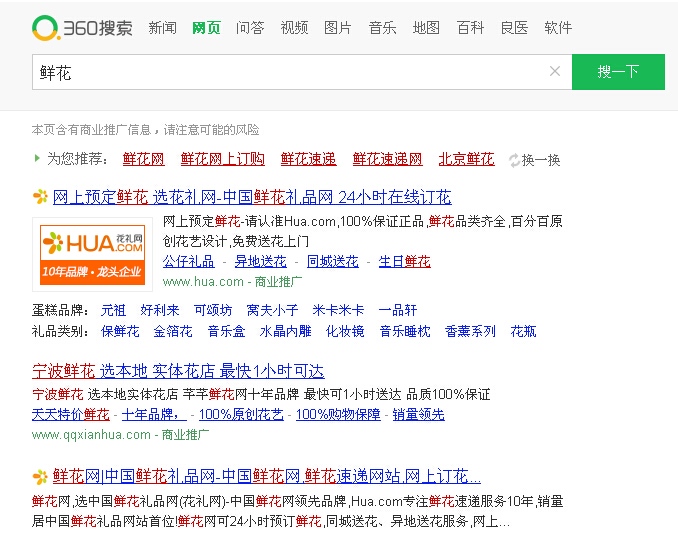Viewport: 678px width, 535px height.
Task: Open gift category 水晶内雕
Action: coord(285,331)
